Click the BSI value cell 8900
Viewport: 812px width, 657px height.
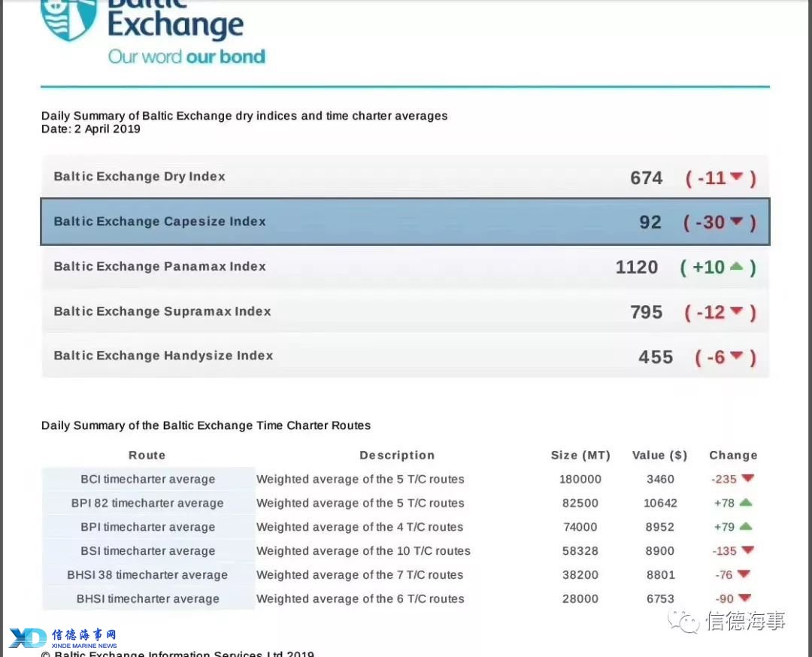pyautogui.click(x=660, y=550)
